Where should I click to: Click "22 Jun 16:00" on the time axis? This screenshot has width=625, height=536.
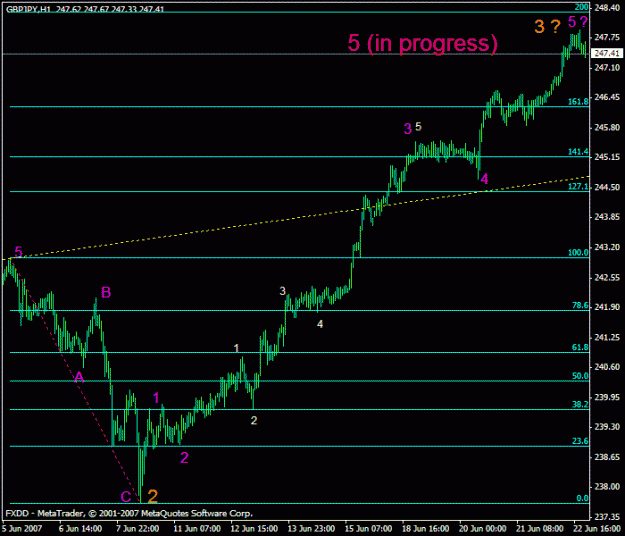[x=597, y=528]
